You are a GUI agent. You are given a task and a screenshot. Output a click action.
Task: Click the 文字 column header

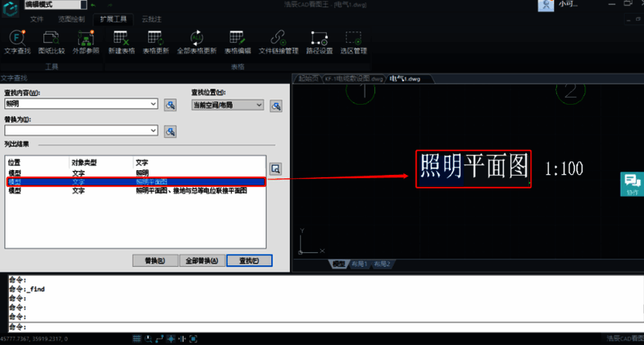[x=142, y=164]
